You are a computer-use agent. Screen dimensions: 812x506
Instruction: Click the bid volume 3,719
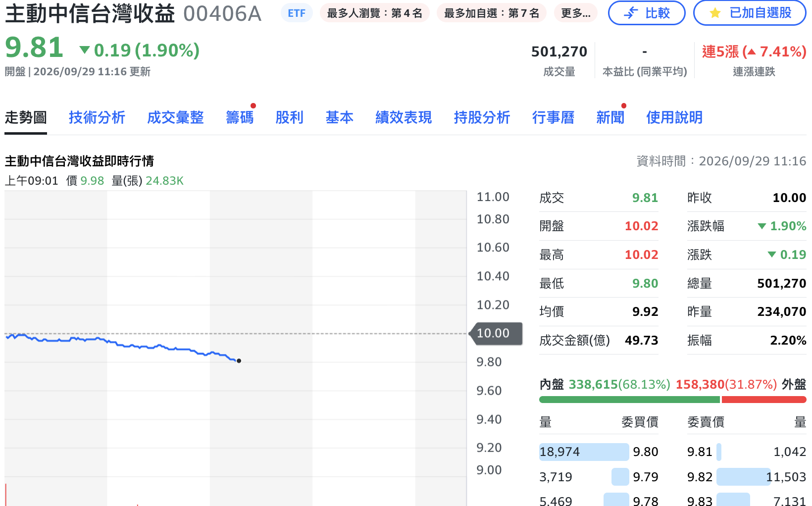pos(556,477)
